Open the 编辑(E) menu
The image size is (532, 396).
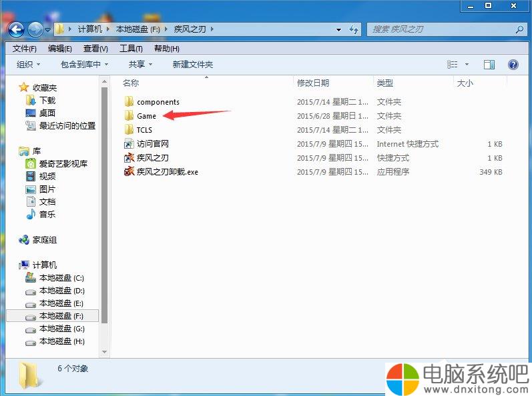click(x=59, y=49)
